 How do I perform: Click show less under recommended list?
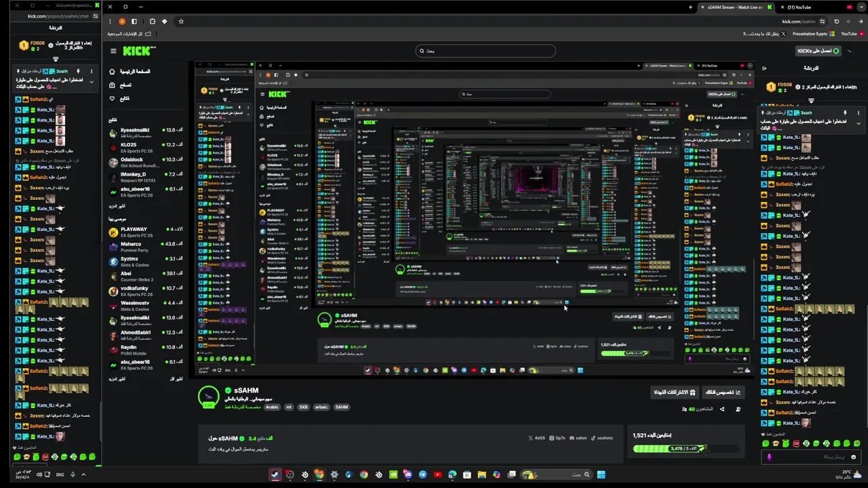pyautogui.click(x=176, y=379)
